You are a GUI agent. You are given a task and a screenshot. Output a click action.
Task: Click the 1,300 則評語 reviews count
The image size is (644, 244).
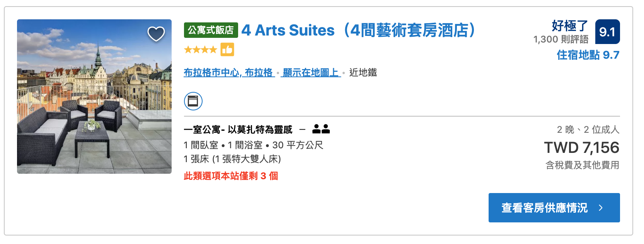(561, 39)
